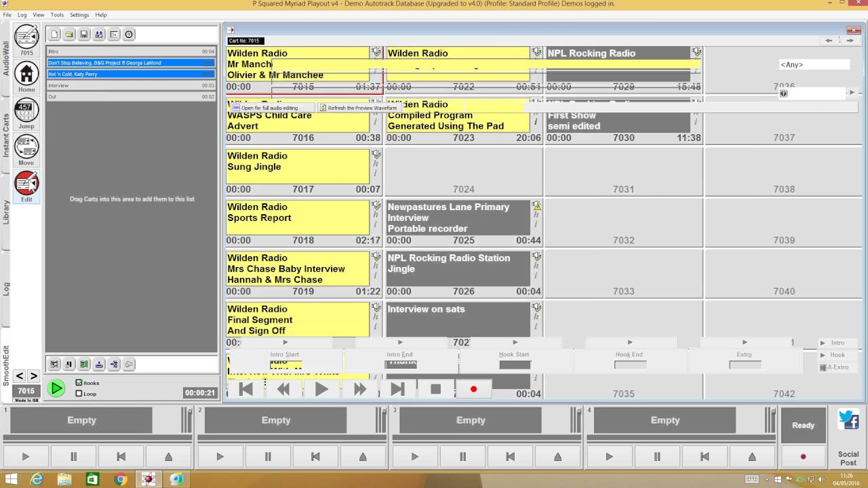Open the Social Post Twitter/Facebook icon
Screen dimensions: 868x488
pos(848,420)
